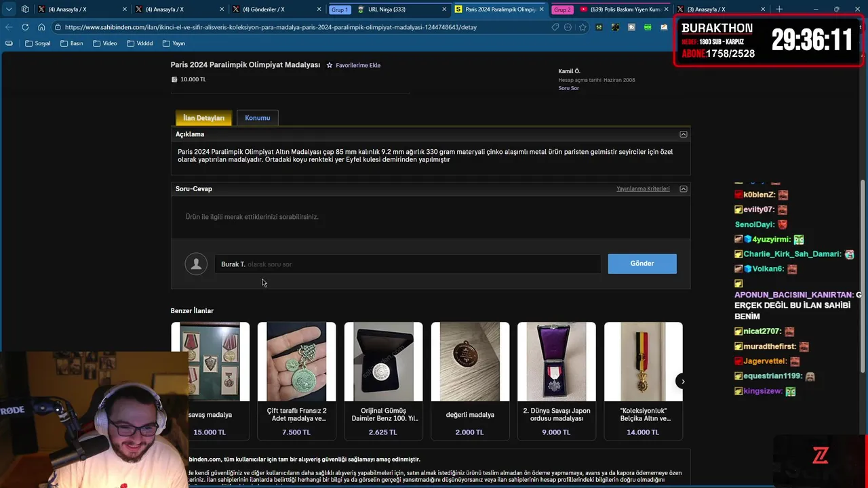Click the k0blenZ chat username
This screenshot has width=868, height=488.
coord(759,195)
